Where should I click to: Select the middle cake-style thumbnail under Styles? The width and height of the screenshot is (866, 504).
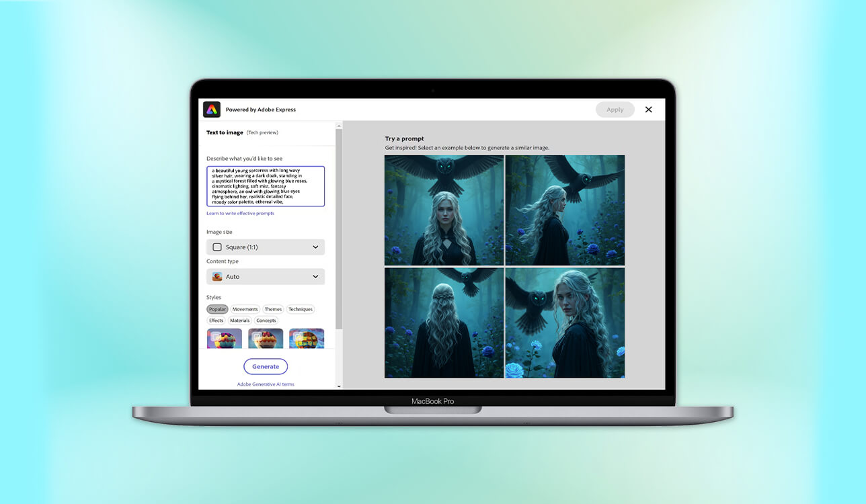(x=266, y=338)
